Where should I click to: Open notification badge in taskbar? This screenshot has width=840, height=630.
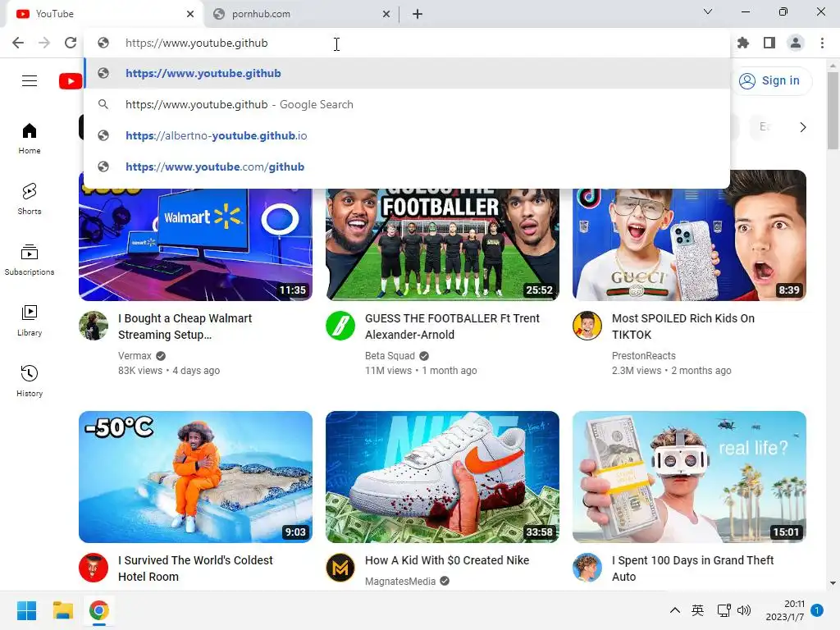coord(817,610)
